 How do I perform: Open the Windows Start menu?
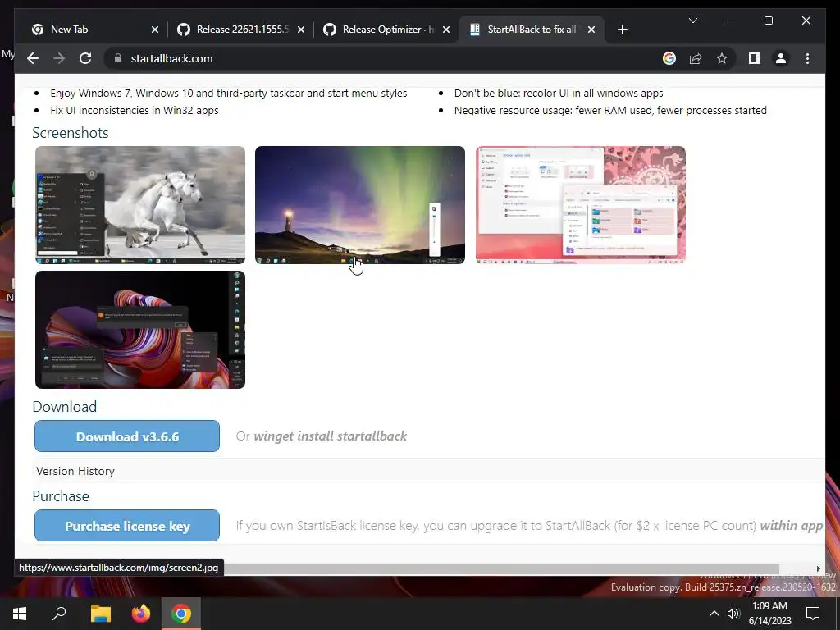point(20,614)
